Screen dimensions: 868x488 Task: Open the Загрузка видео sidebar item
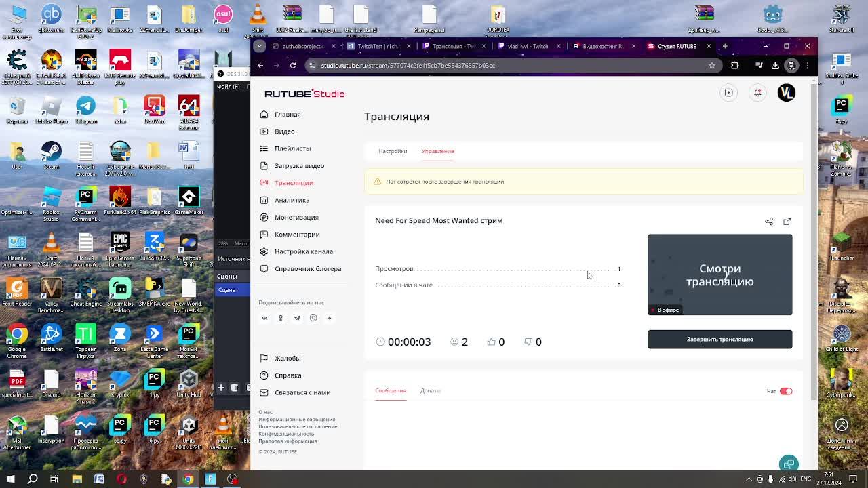click(x=299, y=166)
